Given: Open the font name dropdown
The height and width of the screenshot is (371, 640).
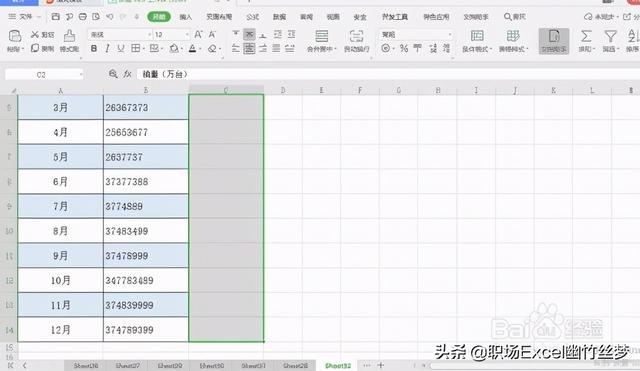Looking at the screenshot, I should tap(149, 35).
